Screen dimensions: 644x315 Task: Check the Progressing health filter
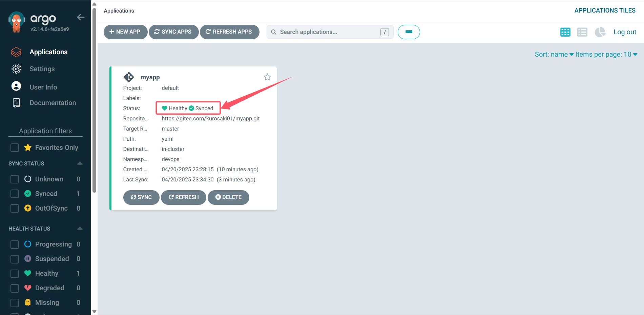coord(15,244)
